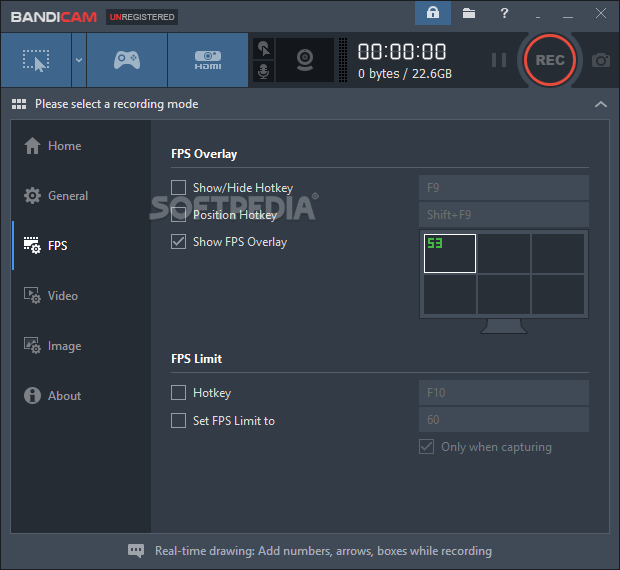Toggle the microphone recording icon
Viewport: 620px width, 570px height.
(263, 72)
